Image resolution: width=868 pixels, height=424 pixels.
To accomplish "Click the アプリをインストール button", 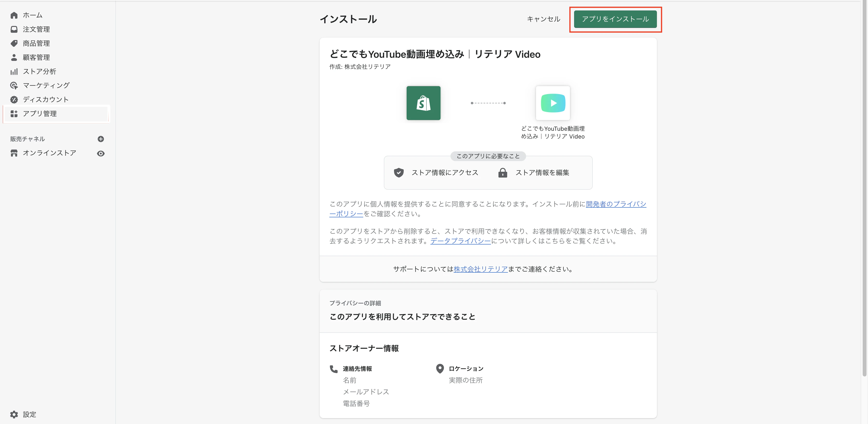I will pyautogui.click(x=615, y=19).
